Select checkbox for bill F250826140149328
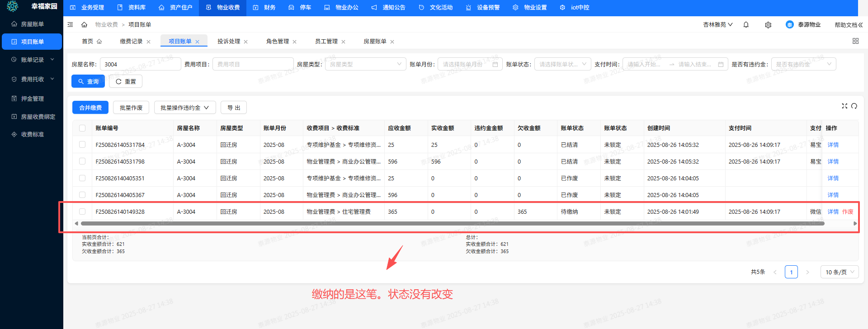868x329 pixels. click(82, 211)
